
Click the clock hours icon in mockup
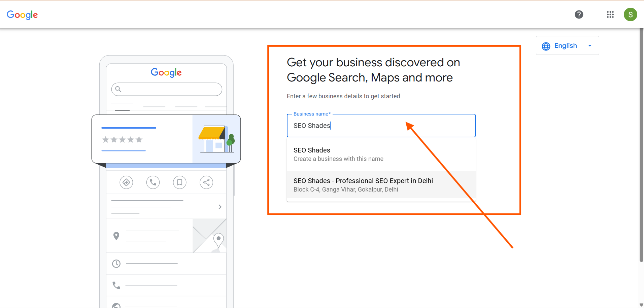(x=116, y=264)
